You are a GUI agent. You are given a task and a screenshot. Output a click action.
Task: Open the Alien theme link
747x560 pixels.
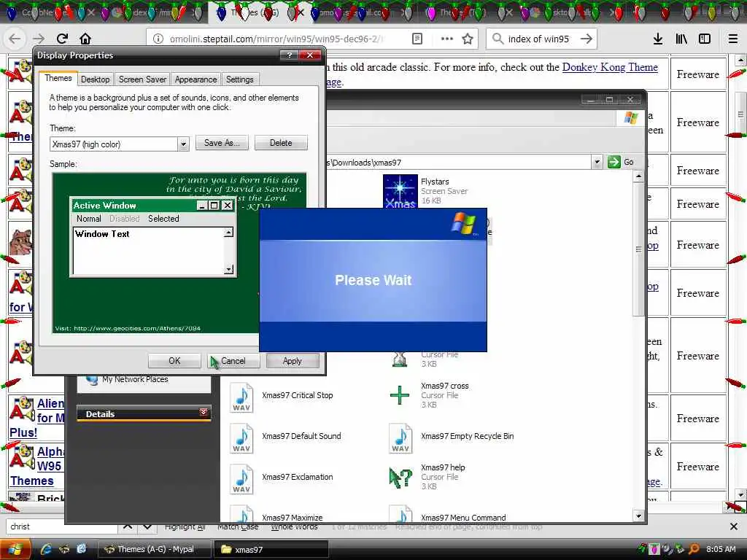[x=50, y=403]
